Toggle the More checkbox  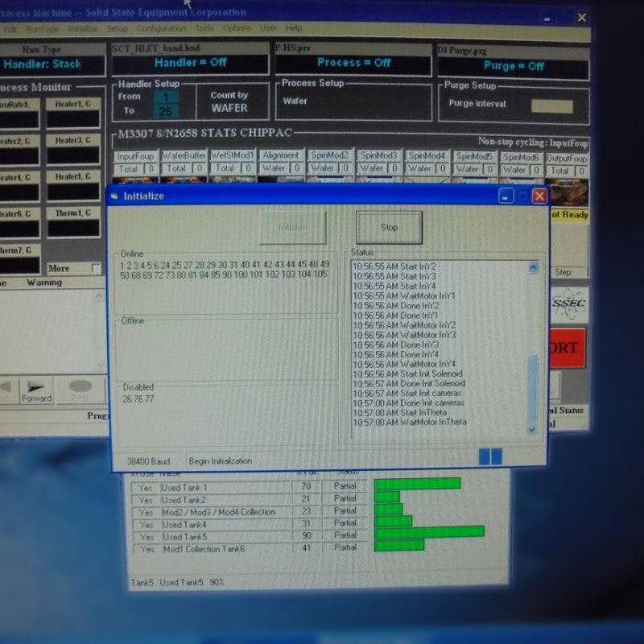(96, 268)
